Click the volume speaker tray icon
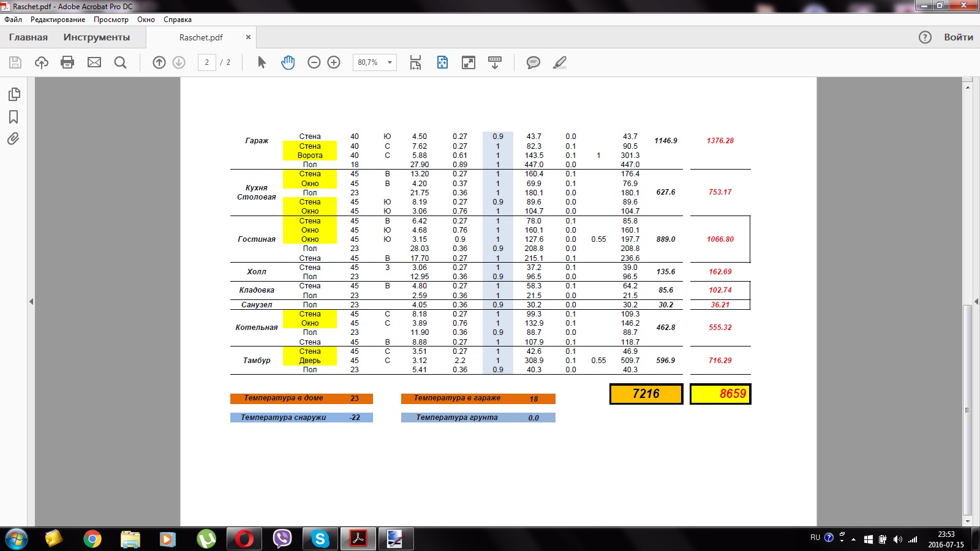Screen dimensions: 980x551 point(897,539)
